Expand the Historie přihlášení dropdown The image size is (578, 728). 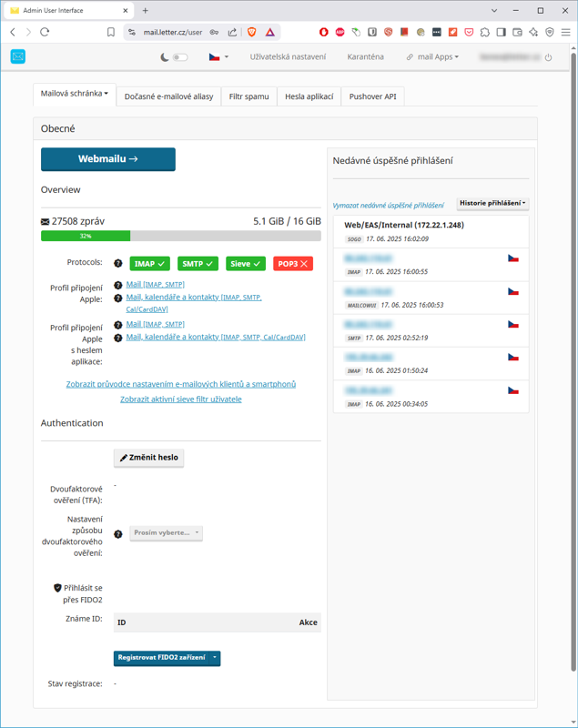[x=492, y=203]
